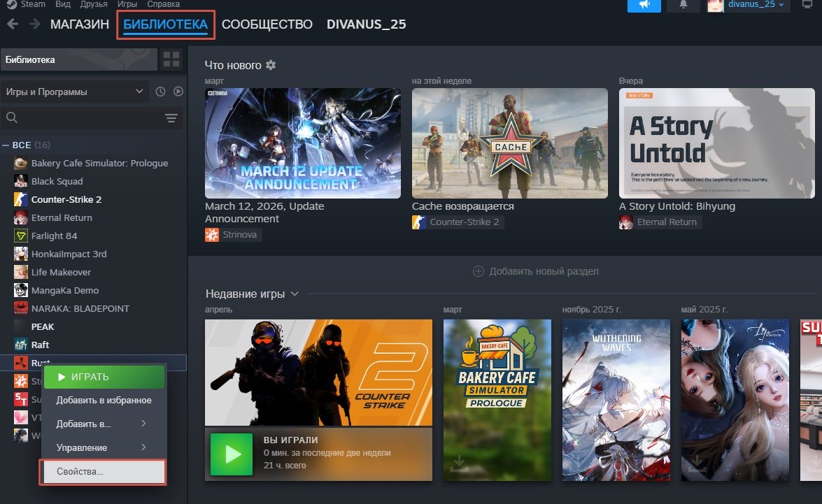Click Counter-Strike 2 icon under Cache news

pos(419,222)
